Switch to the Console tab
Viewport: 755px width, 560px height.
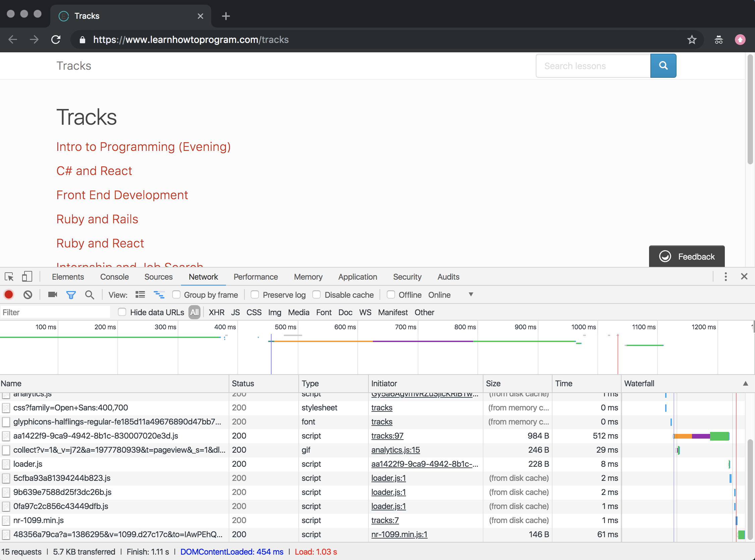(x=115, y=277)
